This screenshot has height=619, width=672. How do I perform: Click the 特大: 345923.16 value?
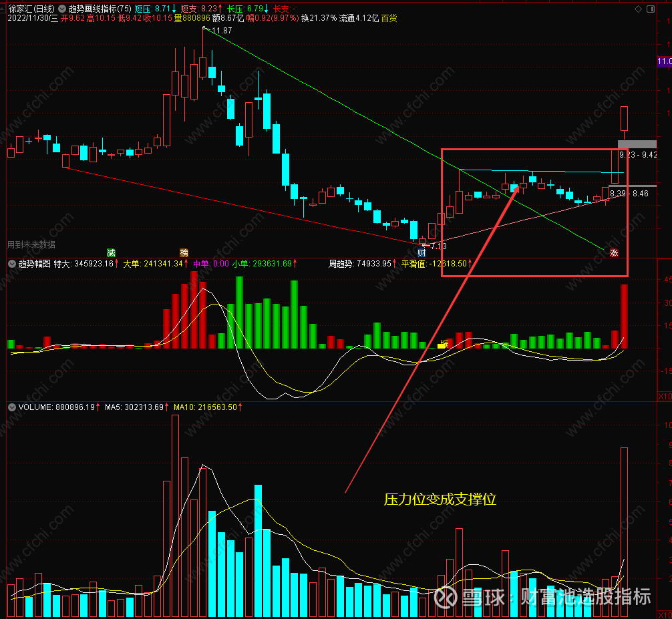(x=86, y=264)
